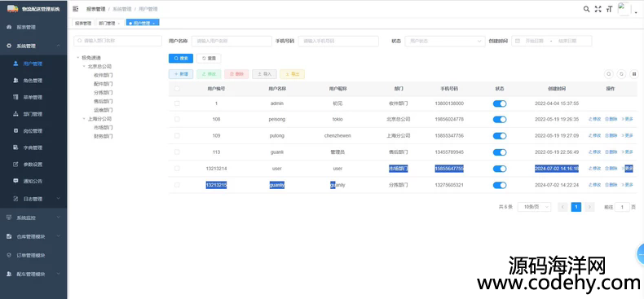Open 参数设置 in the sidebar
This screenshot has height=299, width=644.
[x=33, y=165]
